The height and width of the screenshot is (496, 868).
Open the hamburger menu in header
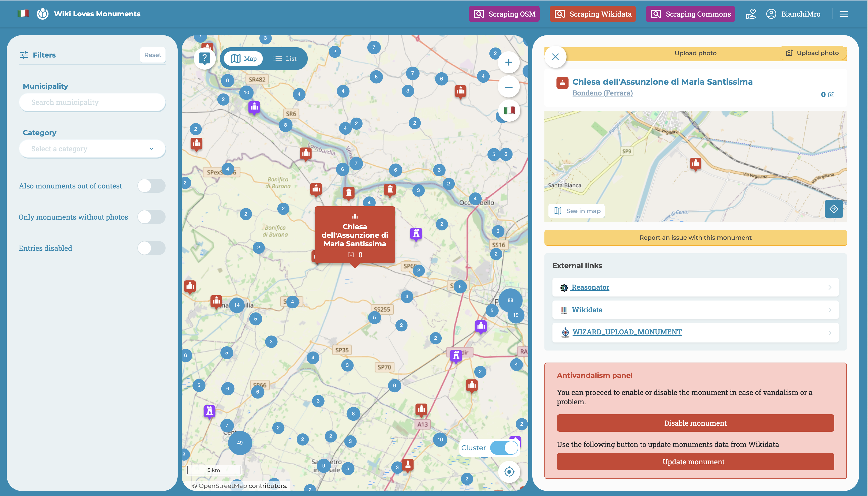point(843,14)
